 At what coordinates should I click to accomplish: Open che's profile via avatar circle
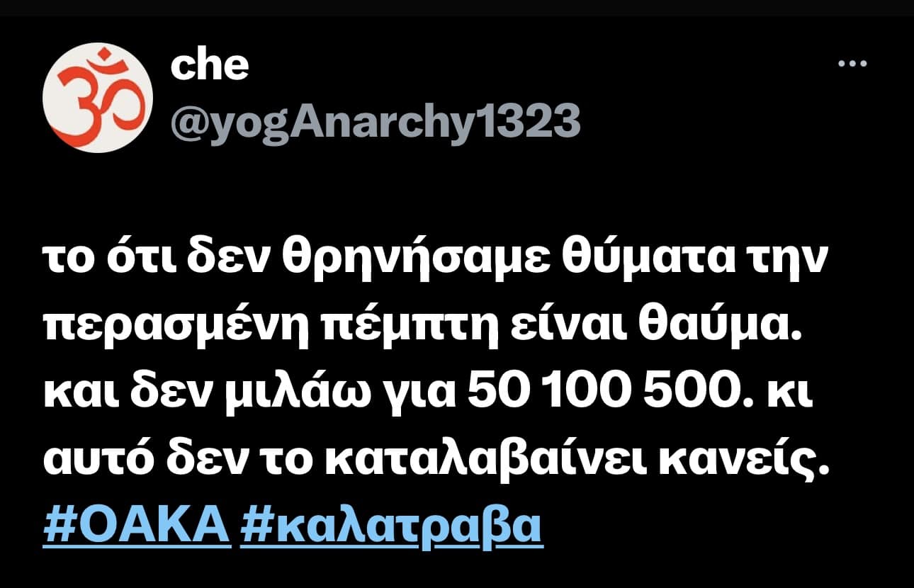tap(98, 98)
